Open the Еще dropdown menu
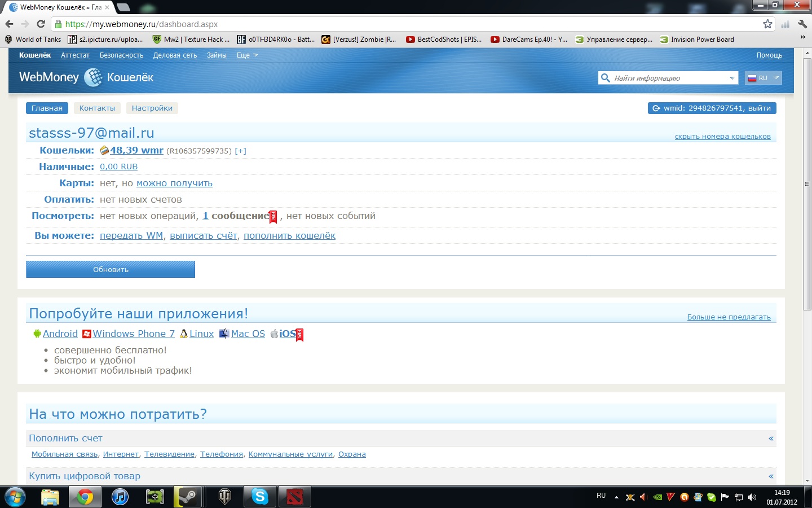Image resolution: width=812 pixels, height=508 pixels. [247, 55]
